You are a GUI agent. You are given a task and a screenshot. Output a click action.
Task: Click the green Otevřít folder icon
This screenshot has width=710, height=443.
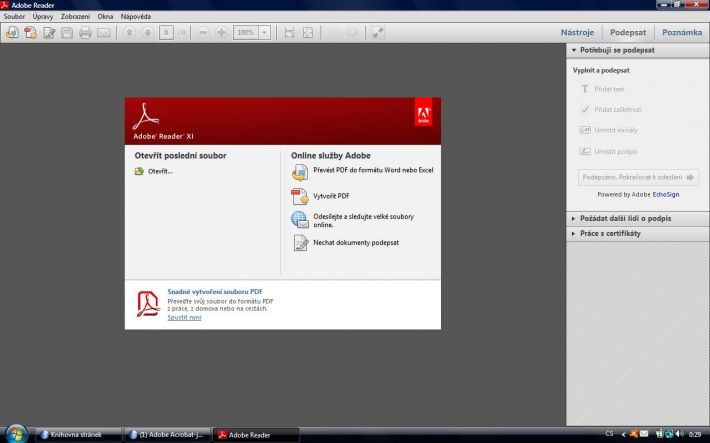pos(139,171)
